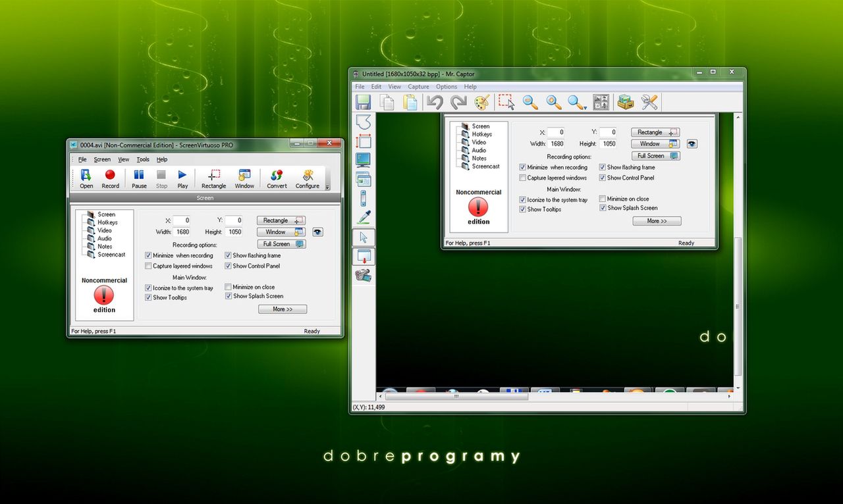Pick the color eyedropper tool in sidebar
This screenshot has width=843, height=504.
coord(364,217)
